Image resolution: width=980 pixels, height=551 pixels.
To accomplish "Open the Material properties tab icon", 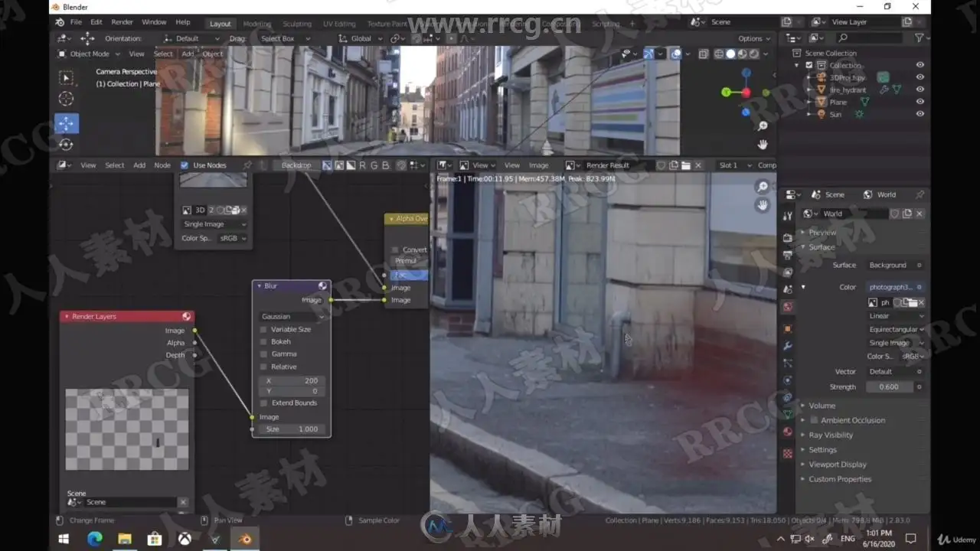I will pyautogui.click(x=788, y=432).
